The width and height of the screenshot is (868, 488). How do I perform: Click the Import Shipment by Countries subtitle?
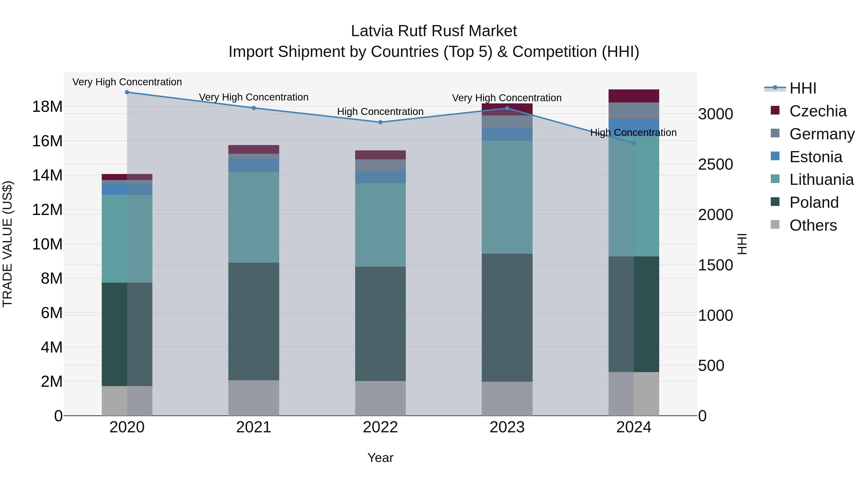pos(434,52)
